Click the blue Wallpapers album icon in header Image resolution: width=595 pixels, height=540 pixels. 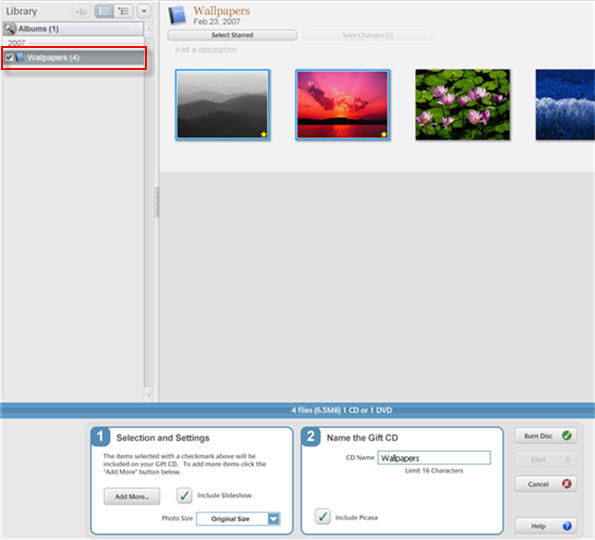point(177,16)
